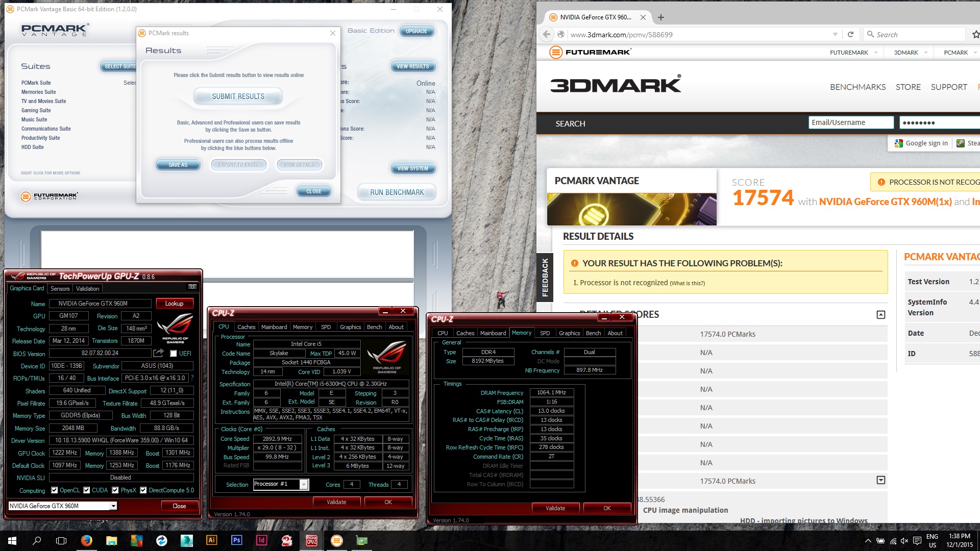Screen dimensions: 980x551
Task: Click the Email/Username input field
Action: 851,122
